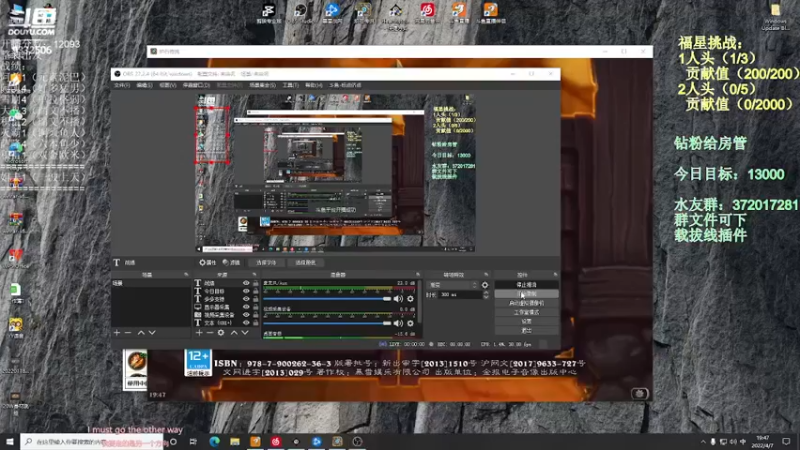Lock the 显示器采集 source
This screenshot has width=800, height=450.
point(256,307)
